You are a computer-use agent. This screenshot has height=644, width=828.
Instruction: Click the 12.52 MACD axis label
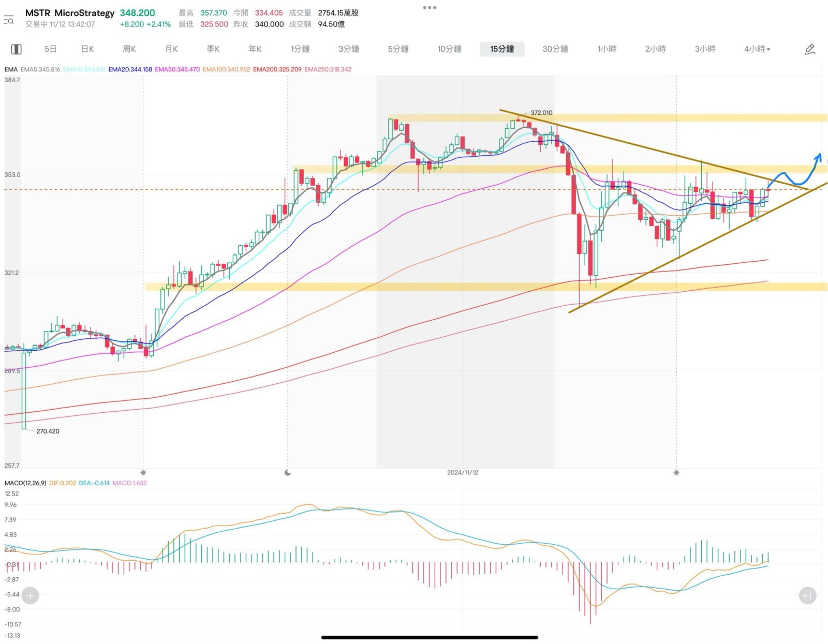click(x=11, y=494)
